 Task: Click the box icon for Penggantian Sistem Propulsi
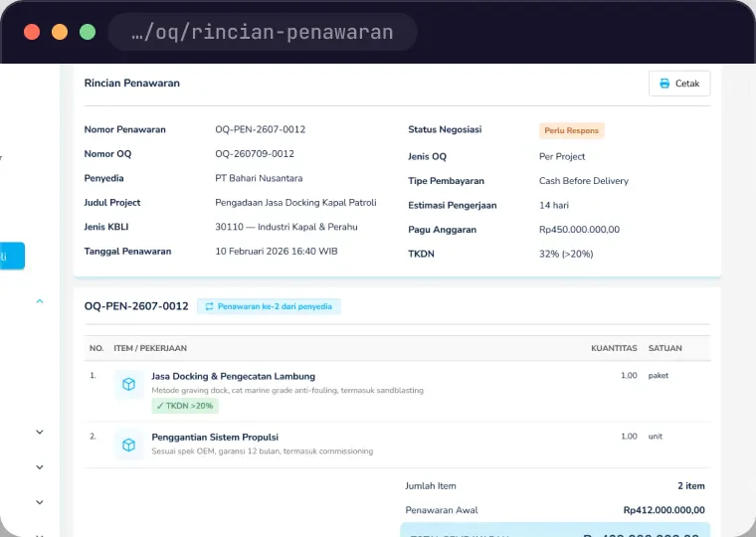pos(128,445)
